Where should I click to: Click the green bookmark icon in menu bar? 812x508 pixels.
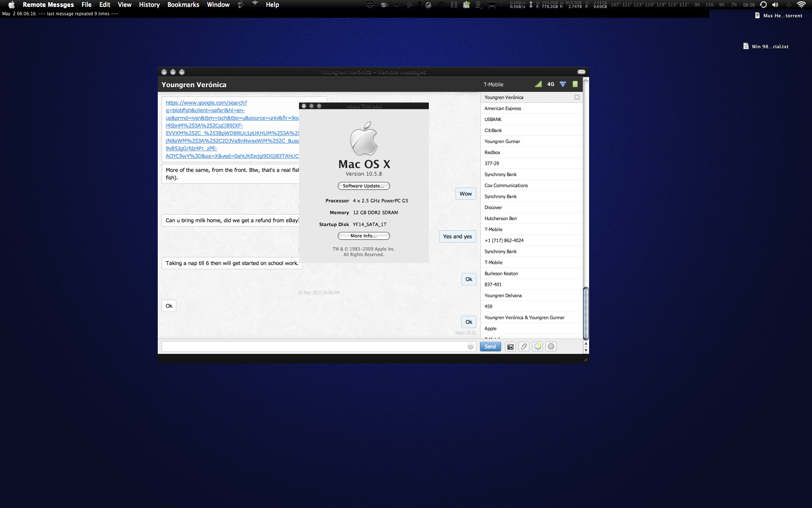[466, 5]
